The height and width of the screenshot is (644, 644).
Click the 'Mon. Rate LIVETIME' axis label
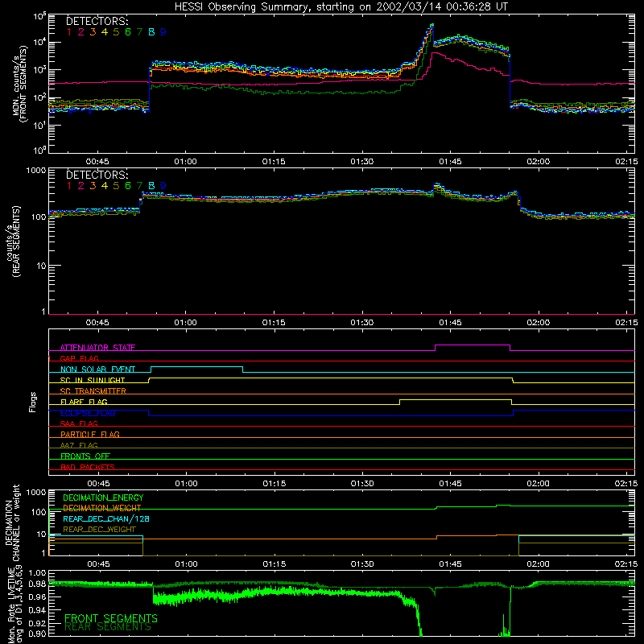pyautogui.click(x=12, y=605)
